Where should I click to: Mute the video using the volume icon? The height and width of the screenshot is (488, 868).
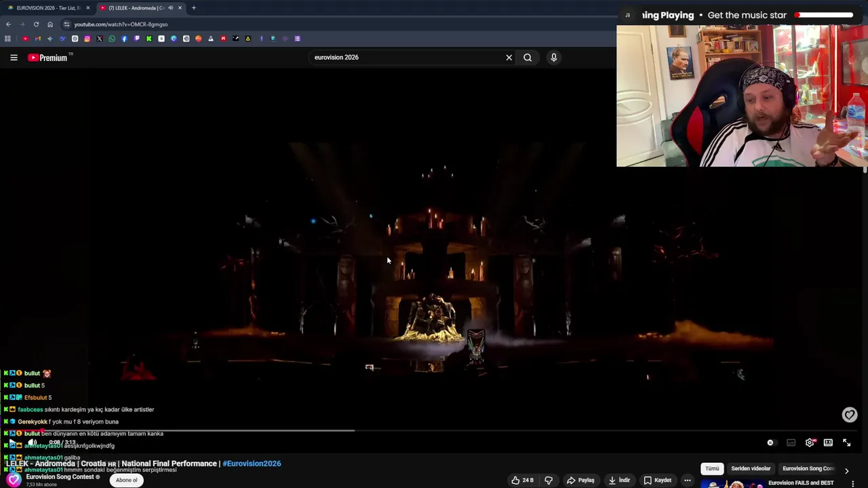(32, 443)
